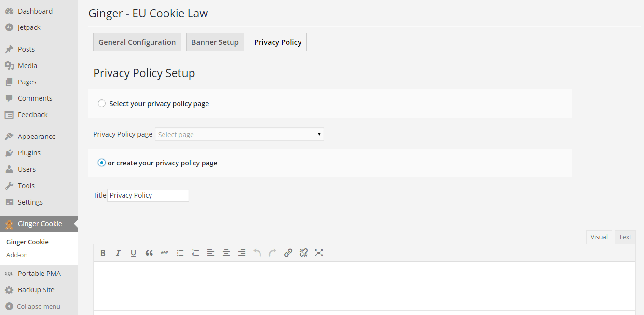The height and width of the screenshot is (315, 644).
Task: Apply strikethrough formatting
Action: [164, 253]
